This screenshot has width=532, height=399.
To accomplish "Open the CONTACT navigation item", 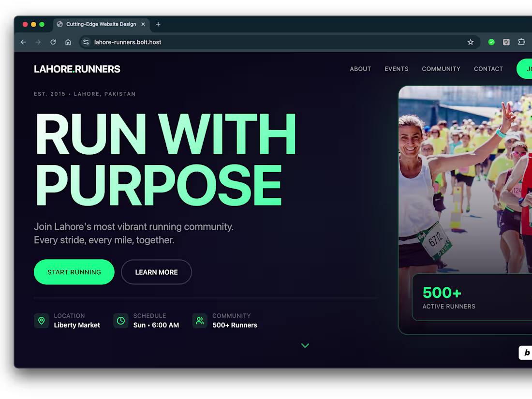I will [488, 69].
